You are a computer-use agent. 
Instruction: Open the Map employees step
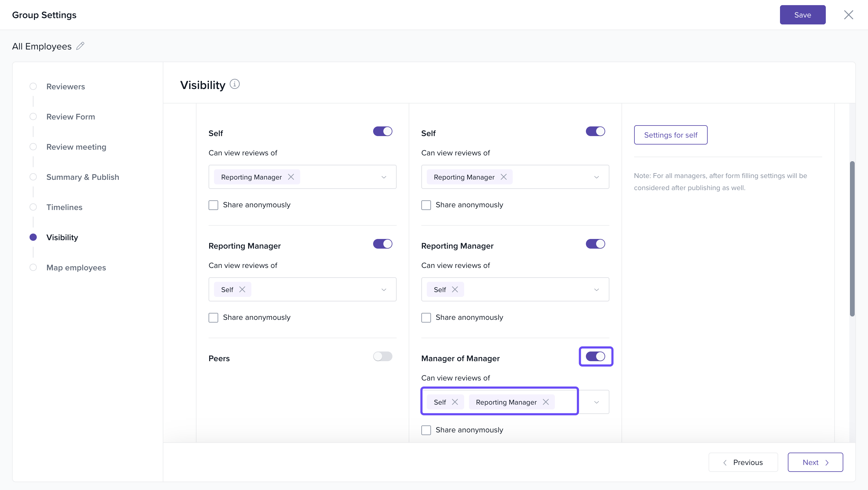coord(76,267)
